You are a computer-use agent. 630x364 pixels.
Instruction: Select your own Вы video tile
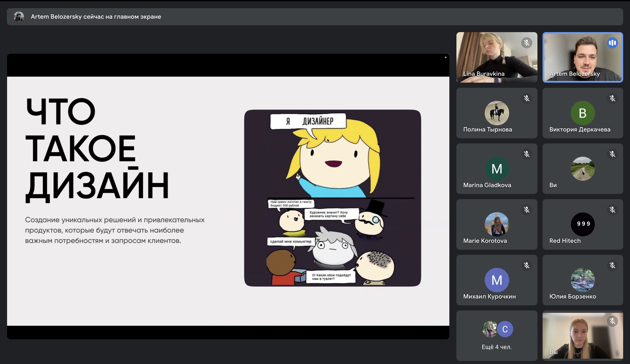tap(583, 336)
